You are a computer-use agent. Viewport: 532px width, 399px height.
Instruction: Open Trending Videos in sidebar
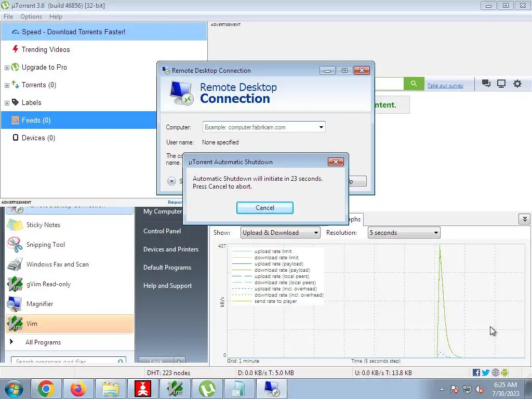point(46,49)
